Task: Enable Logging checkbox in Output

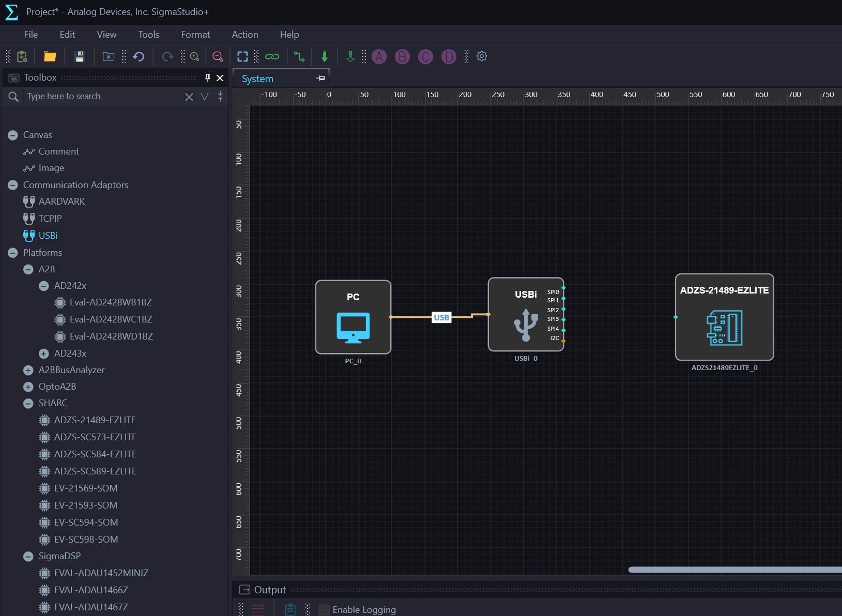Action: click(324, 610)
